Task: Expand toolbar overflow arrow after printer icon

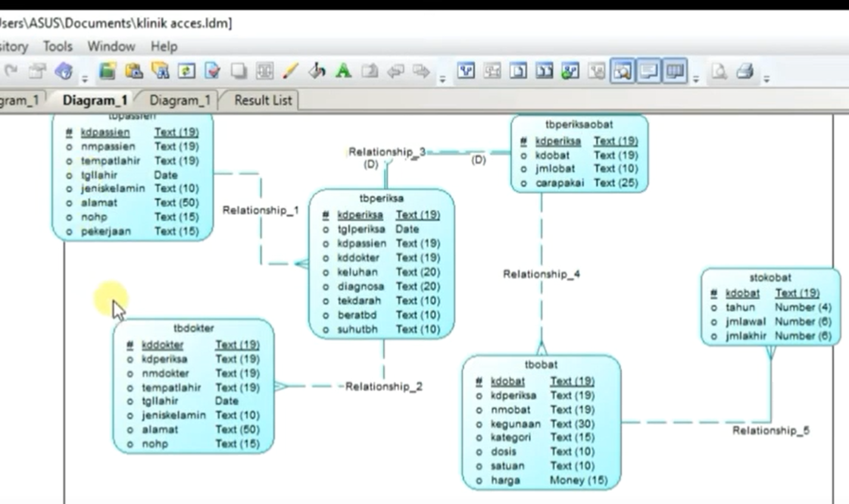Action: tap(766, 79)
